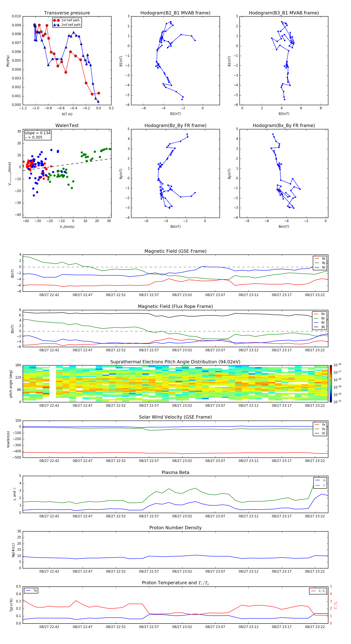Image resolution: width=351 pixels, height=644 pixels.
Task: Select Bx legend entry in GSE magnetic field panel
Action: click(320, 259)
